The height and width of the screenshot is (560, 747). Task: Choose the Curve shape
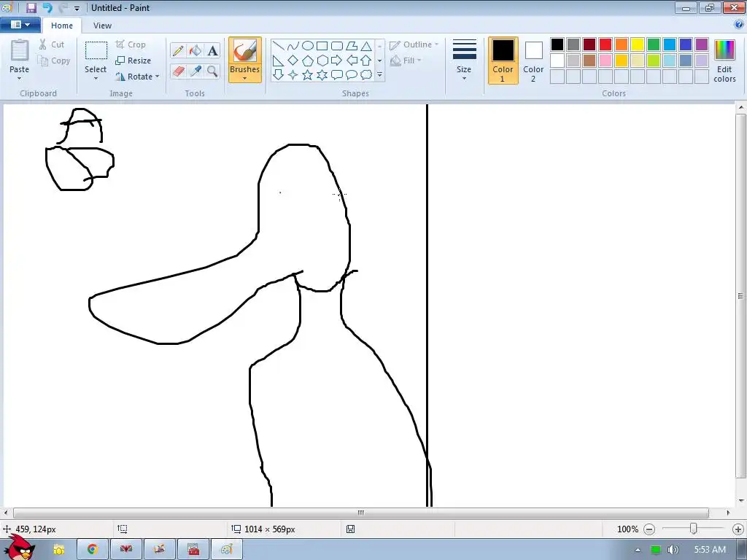tap(293, 46)
